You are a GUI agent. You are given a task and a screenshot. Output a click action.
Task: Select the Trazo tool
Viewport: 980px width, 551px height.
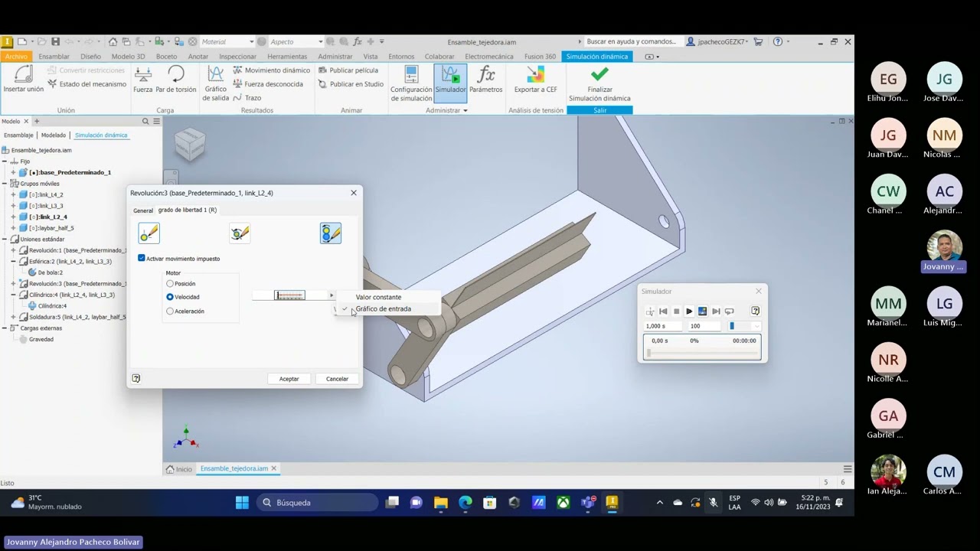coord(247,98)
